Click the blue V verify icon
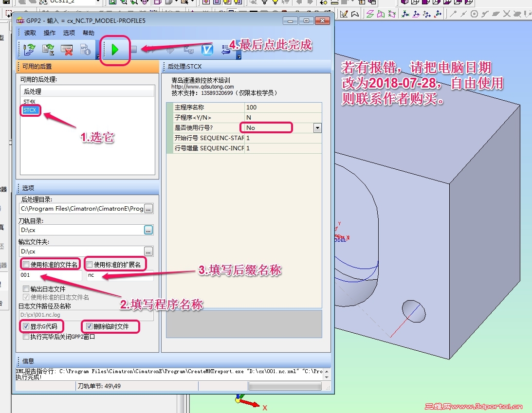 tap(207, 50)
